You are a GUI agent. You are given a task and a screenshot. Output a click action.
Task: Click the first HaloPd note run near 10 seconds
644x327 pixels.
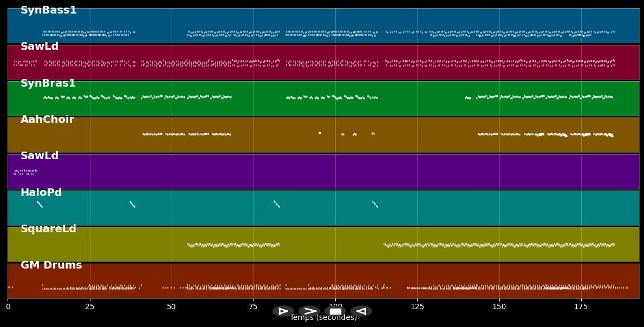40,204
